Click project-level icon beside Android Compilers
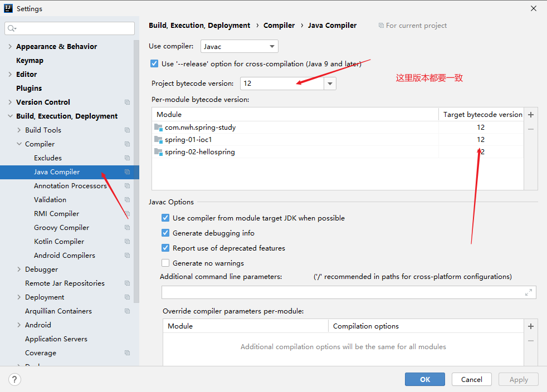The width and height of the screenshot is (547, 392). click(128, 256)
